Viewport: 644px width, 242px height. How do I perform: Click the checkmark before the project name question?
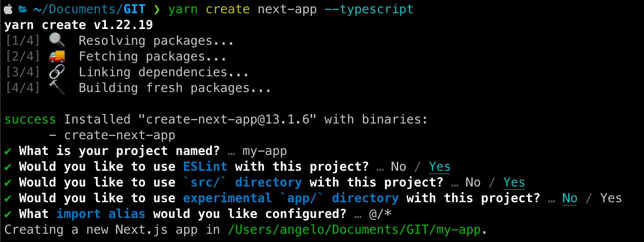(8, 151)
